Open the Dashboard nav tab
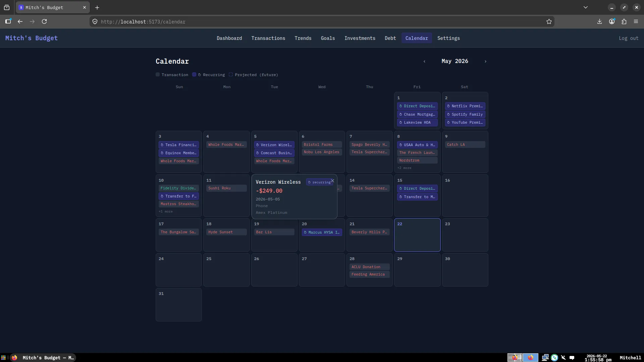 point(229,38)
